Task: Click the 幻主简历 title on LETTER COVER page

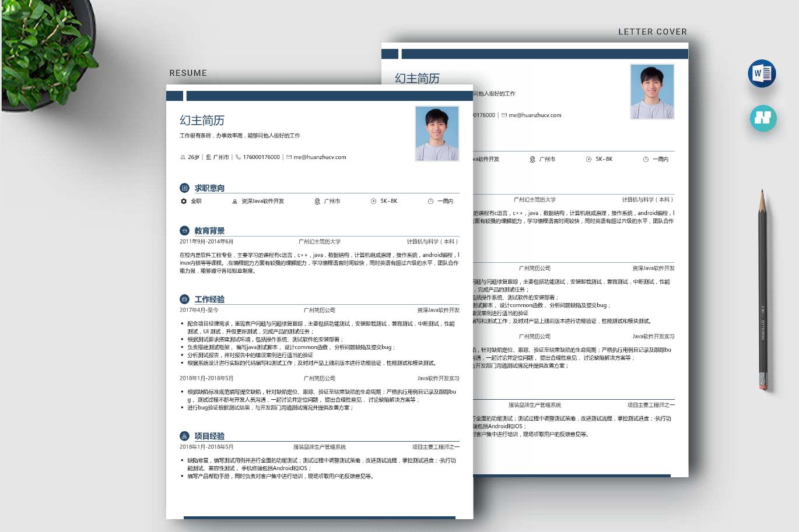Action: [417, 79]
